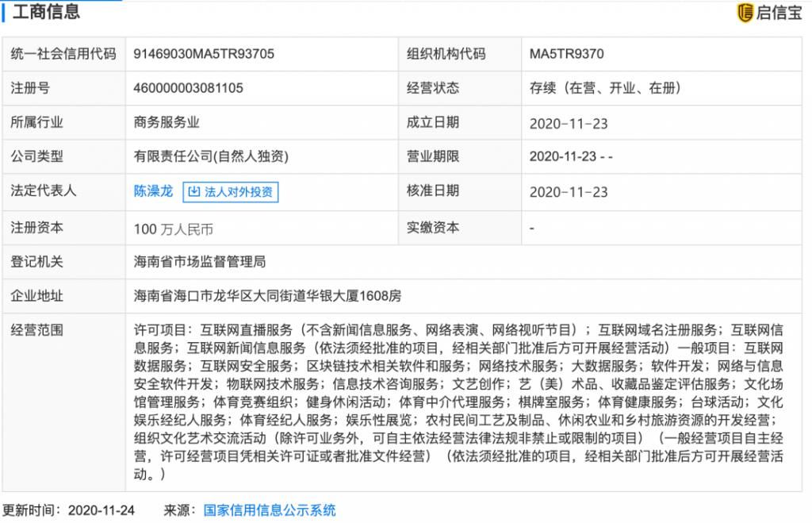Select the update time 2020-11-24
The height and width of the screenshot is (523, 812).
101,512
